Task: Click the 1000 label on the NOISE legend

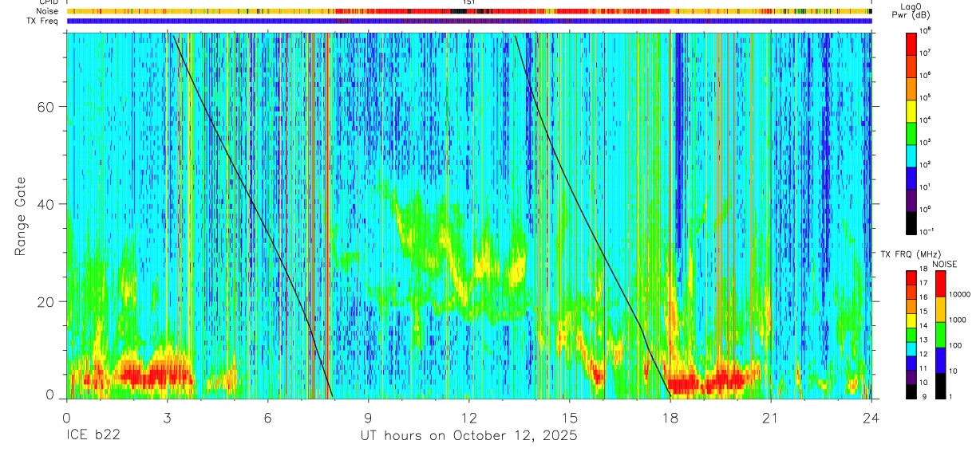Action: tap(958, 319)
